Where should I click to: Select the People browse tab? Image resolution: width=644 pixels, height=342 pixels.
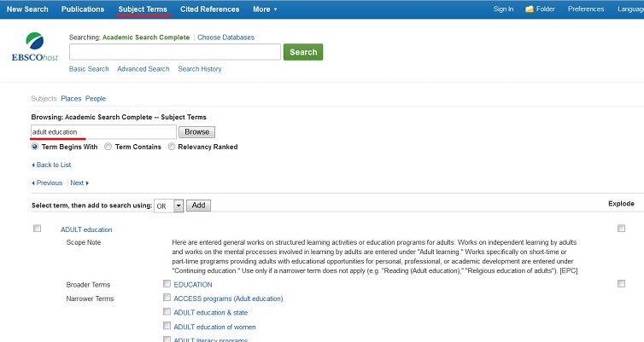coord(96,98)
